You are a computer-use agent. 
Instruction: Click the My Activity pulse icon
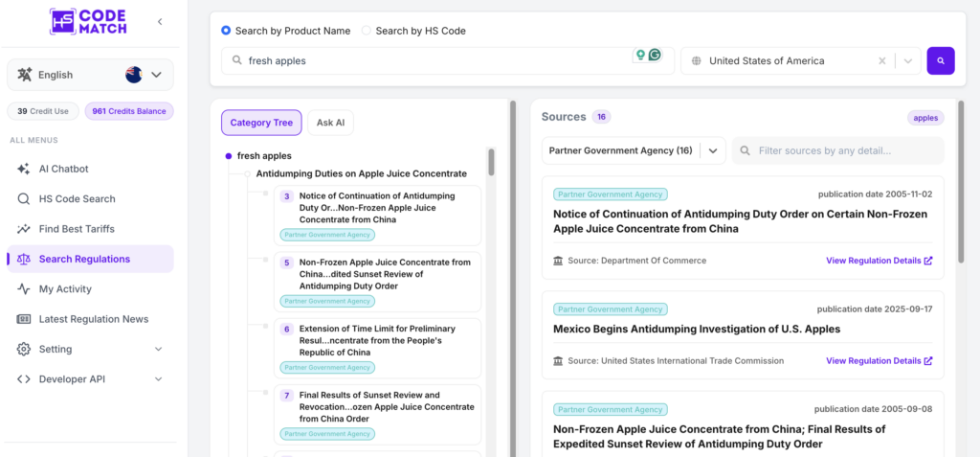click(23, 289)
